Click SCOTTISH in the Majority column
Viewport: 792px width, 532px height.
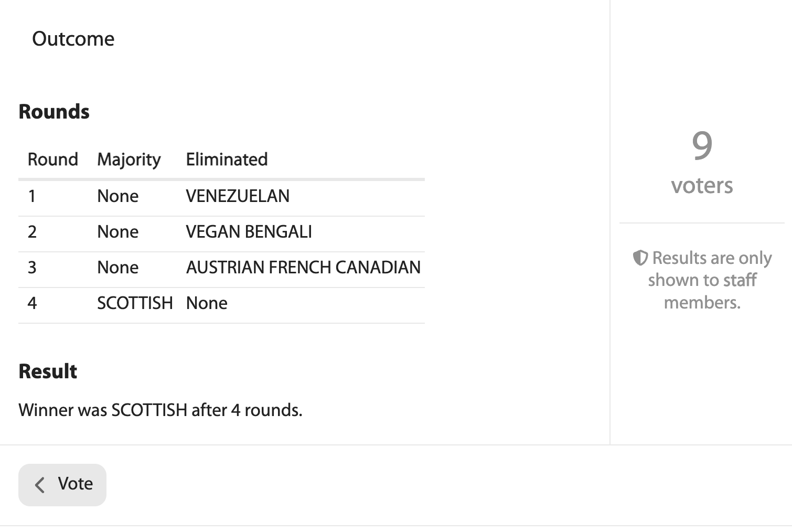(135, 303)
